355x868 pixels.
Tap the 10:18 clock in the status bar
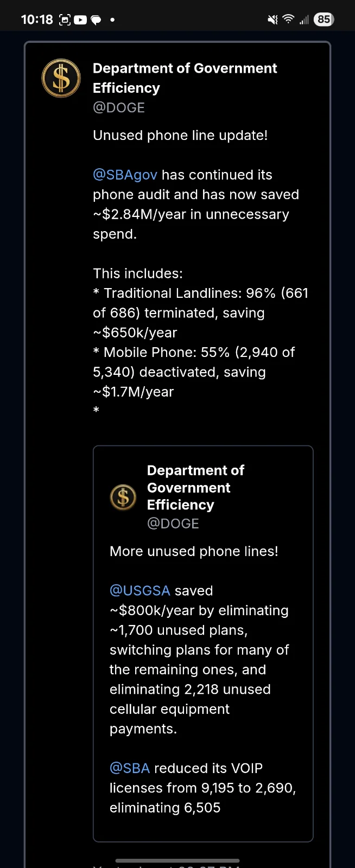(x=36, y=19)
